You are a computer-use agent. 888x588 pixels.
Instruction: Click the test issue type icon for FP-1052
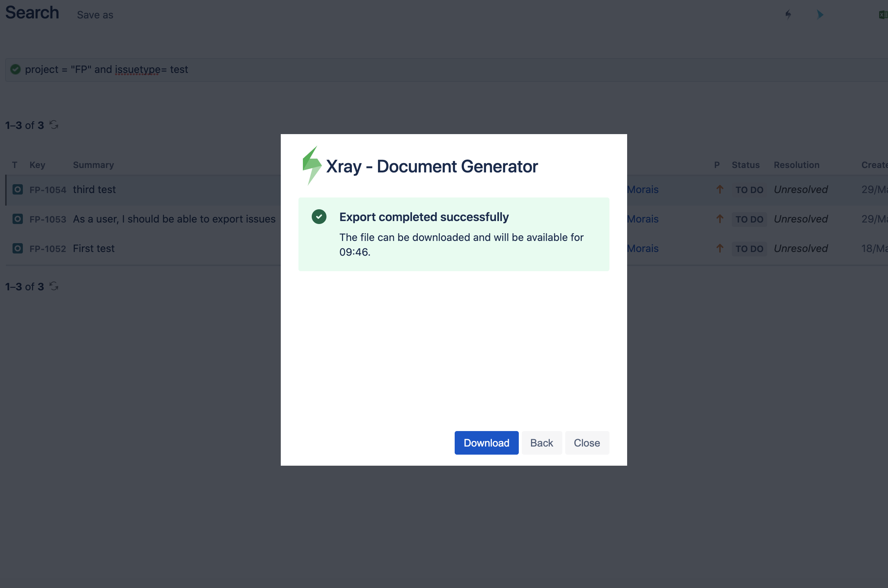click(18, 248)
